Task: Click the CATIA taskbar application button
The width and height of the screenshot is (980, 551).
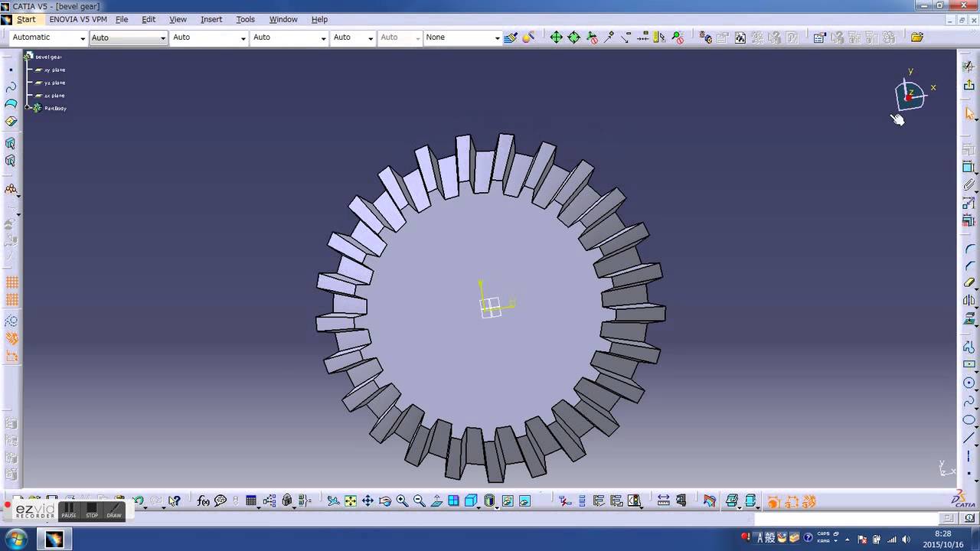Action: coord(54,540)
